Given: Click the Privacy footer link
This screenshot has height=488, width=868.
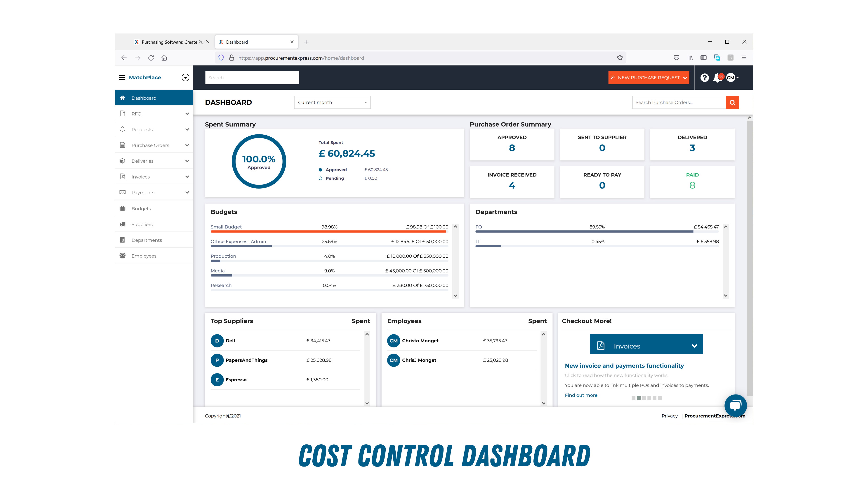Looking at the screenshot, I should 669,416.
